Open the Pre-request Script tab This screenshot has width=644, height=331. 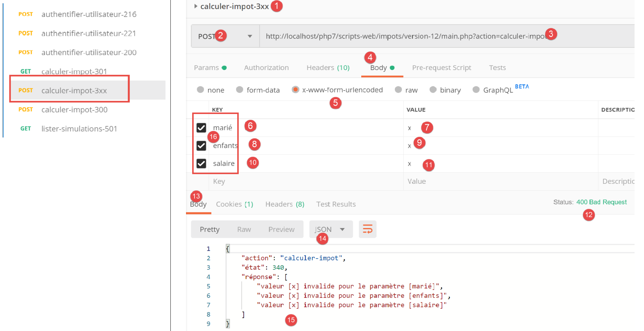[x=441, y=68]
